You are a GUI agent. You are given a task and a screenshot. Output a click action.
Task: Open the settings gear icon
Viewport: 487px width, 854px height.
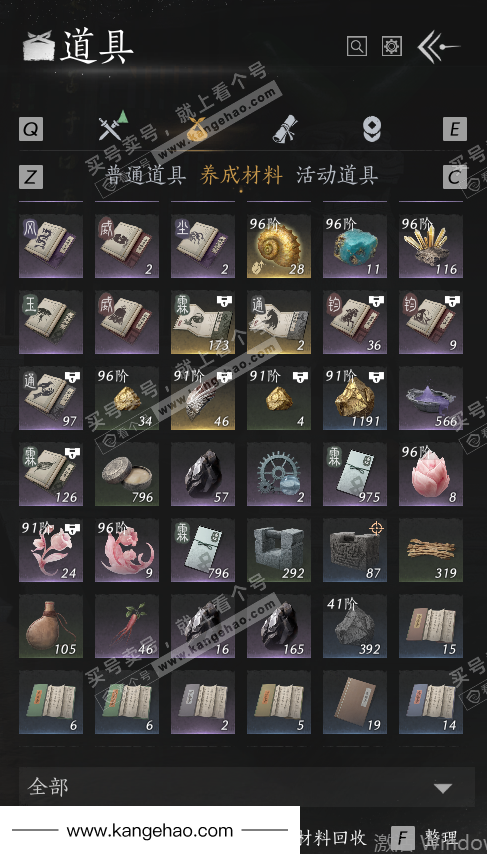coord(392,46)
